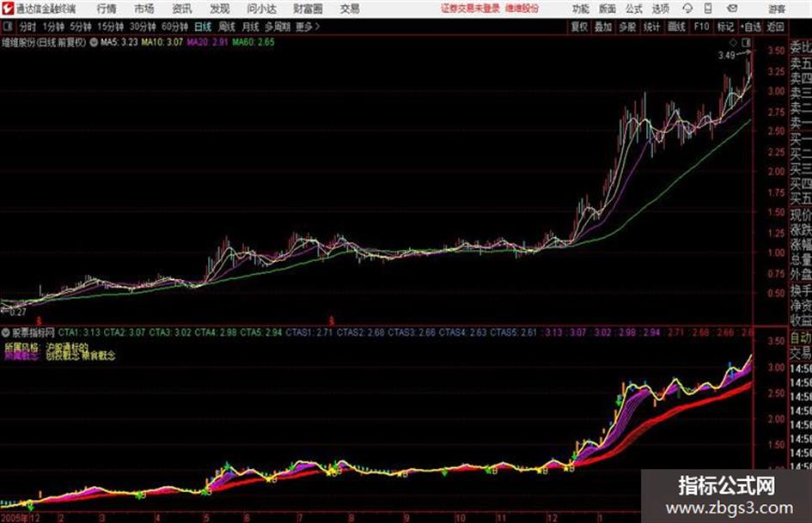The image size is (812, 523).
Task: Expand the 股票指标网 sub-chart indicator dropdown
Action: (6, 332)
